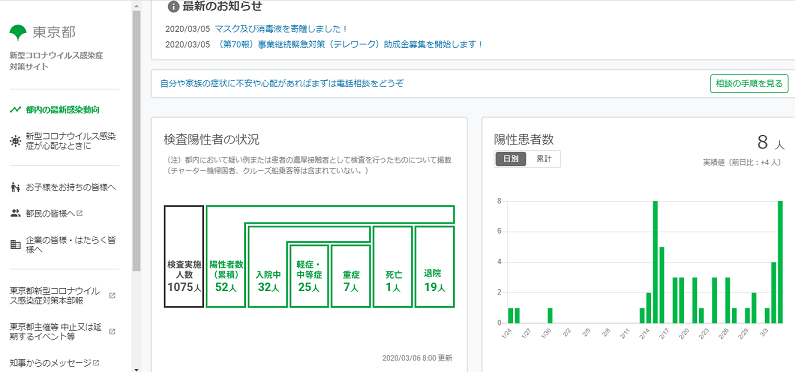Select the 日別 toggle in 陽性患者数
The width and height of the screenshot is (795, 372).
click(511, 159)
